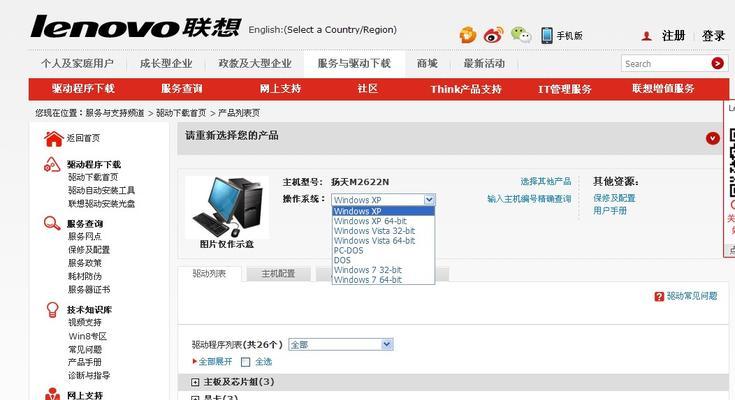Select 社区 in red menu bar
Viewport: 735px width, 400px height.
[368, 89]
